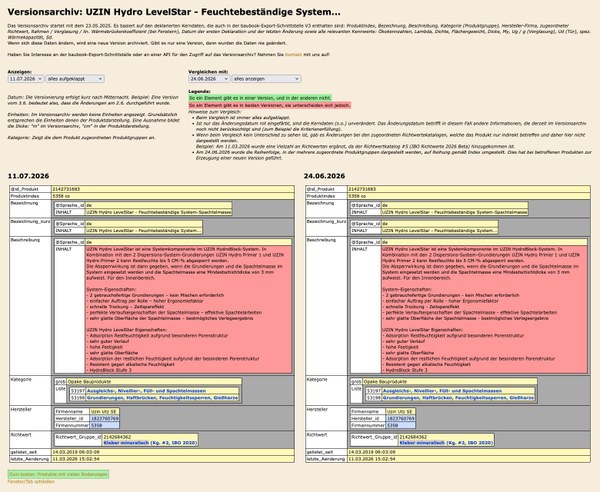The height and width of the screenshot is (492, 600).
Task: Open 'Ausgleichs-, Nivellier-, Füll- und Spachtelmassen' link in 11.07.2026 table
Action: (147, 391)
